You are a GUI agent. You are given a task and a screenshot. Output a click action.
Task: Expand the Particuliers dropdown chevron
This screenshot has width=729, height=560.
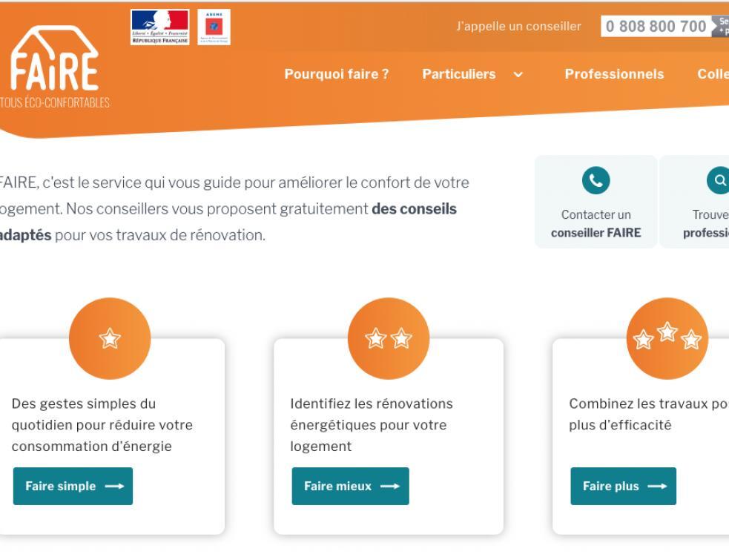[x=518, y=74]
